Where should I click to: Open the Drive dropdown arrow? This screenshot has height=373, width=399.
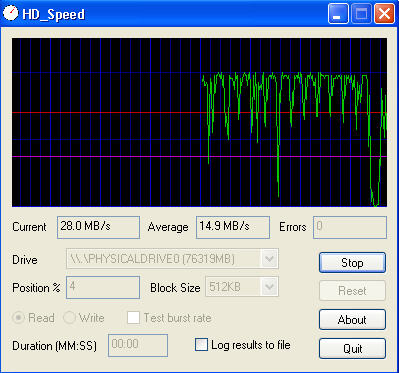(x=269, y=259)
